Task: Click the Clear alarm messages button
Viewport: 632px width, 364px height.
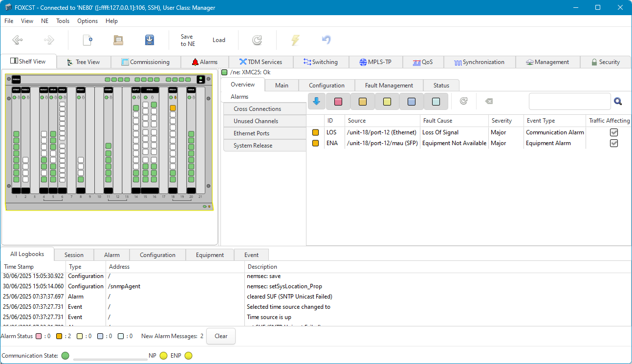Action: [221, 336]
